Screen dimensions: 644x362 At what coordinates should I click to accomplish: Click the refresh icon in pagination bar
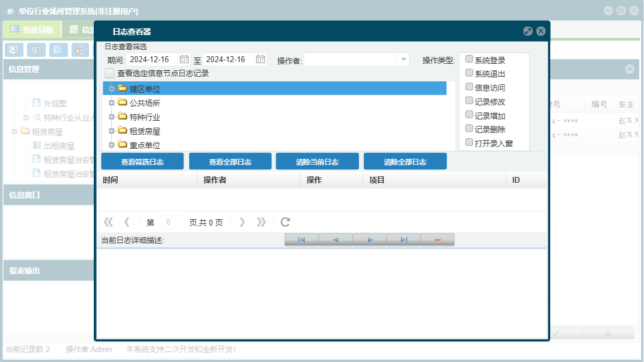[x=285, y=222]
